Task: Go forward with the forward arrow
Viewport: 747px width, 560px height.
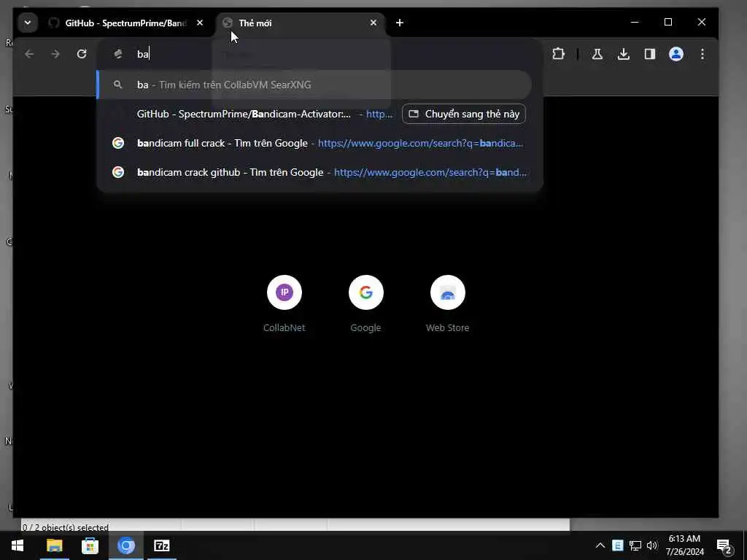Action: coord(55,54)
